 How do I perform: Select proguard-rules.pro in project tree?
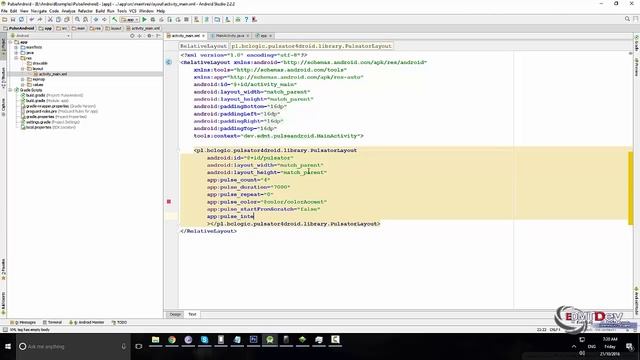coord(59,111)
